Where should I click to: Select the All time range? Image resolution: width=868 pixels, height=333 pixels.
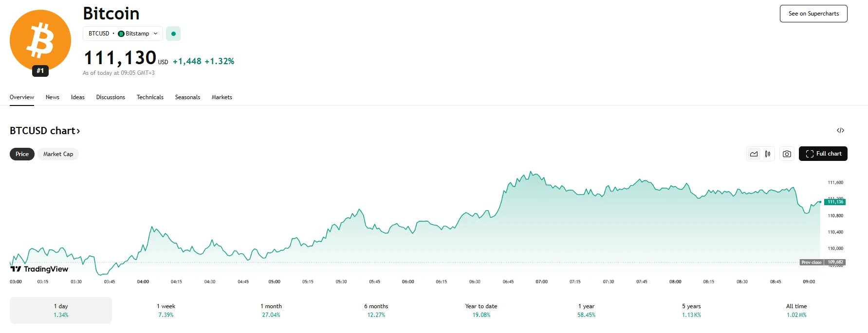796,310
